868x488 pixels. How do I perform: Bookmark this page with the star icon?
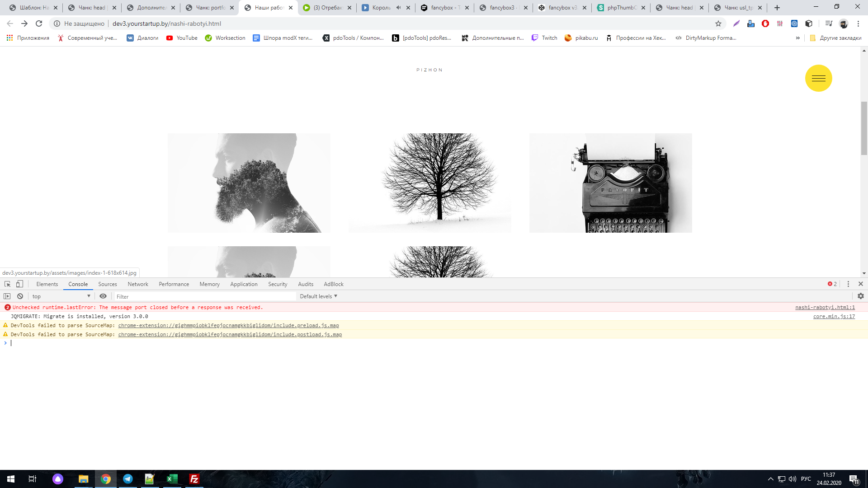(x=718, y=23)
